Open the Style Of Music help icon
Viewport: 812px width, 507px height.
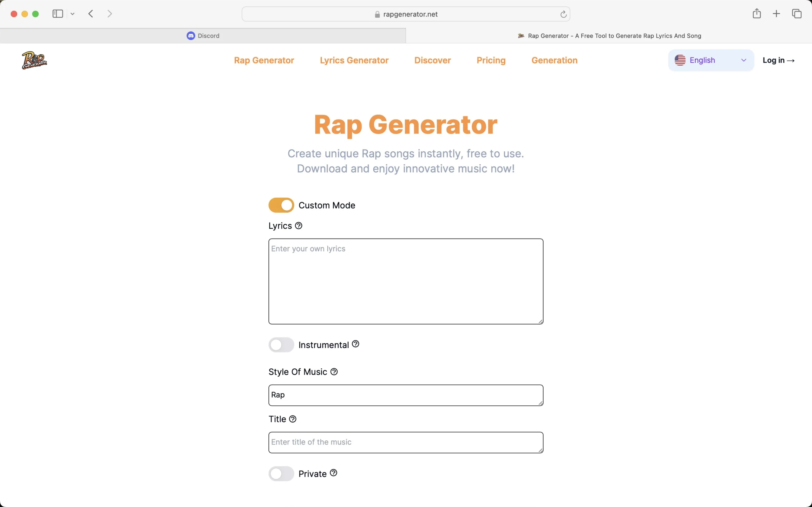point(334,372)
